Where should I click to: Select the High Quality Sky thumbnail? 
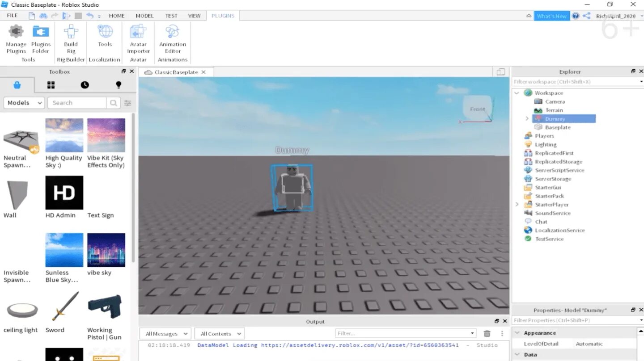(x=64, y=135)
